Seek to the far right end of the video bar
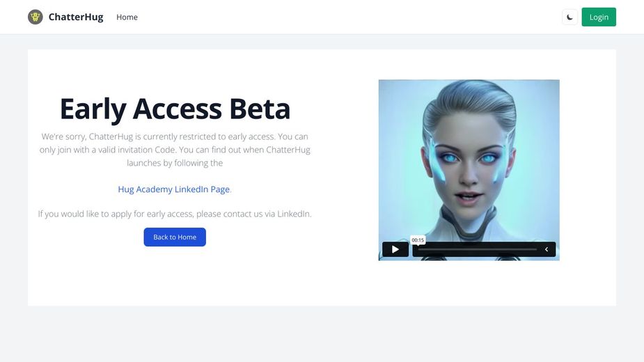This screenshot has width=644, height=362. click(535, 249)
